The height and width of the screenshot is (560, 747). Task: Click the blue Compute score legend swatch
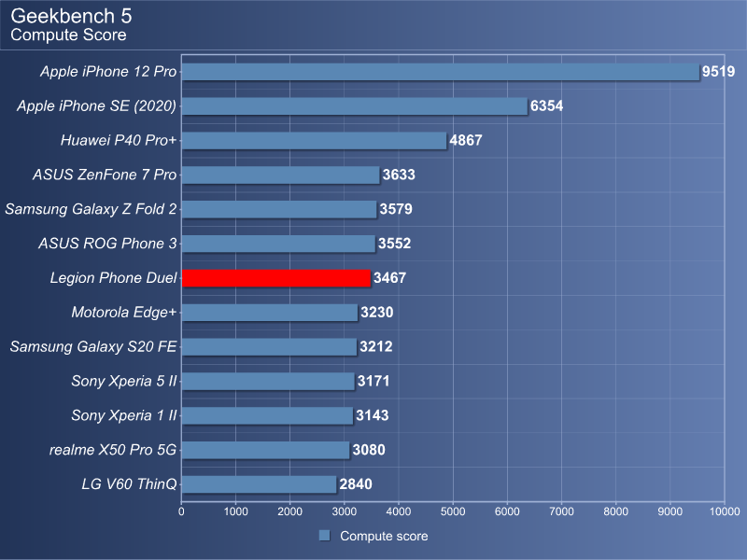click(324, 535)
